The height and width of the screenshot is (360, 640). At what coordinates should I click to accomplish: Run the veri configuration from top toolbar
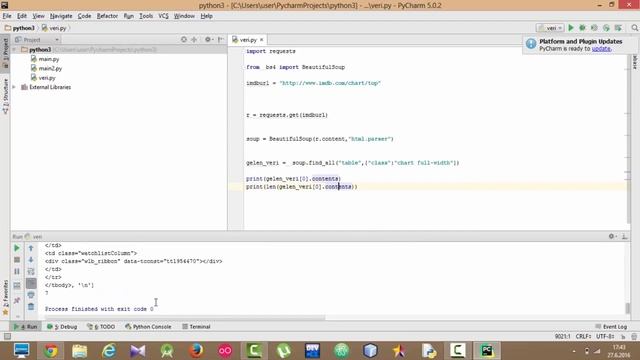pyautogui.click(x=571, y=28)
